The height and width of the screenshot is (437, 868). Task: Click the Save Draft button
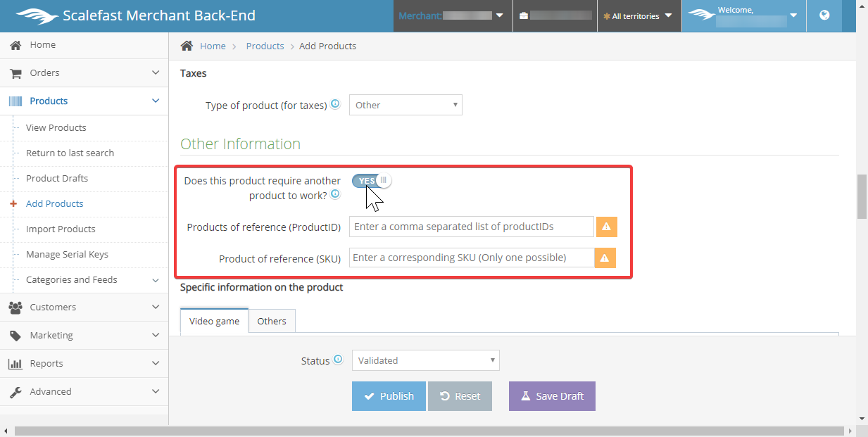(552, 396)
